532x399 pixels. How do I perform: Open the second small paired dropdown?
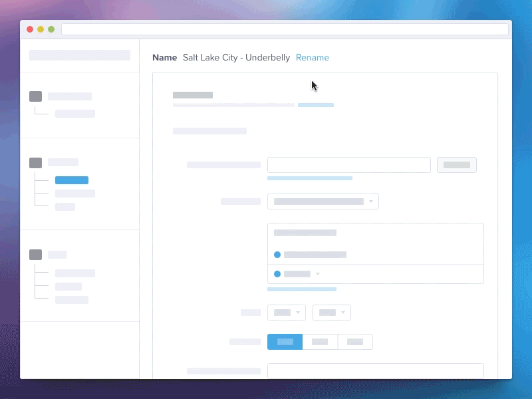pyautogui.click(x=332, y=313)
